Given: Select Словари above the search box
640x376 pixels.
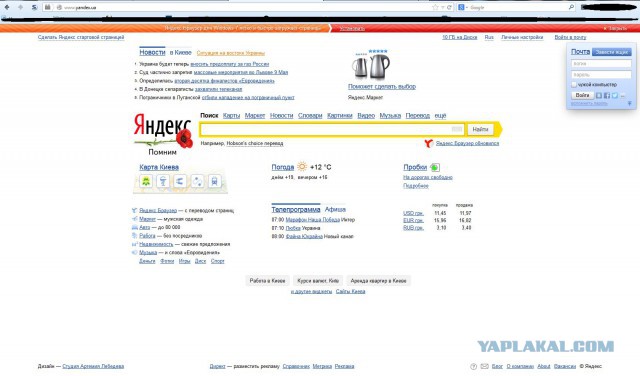Looking at the screenshot, I should (x=310, y=116).
